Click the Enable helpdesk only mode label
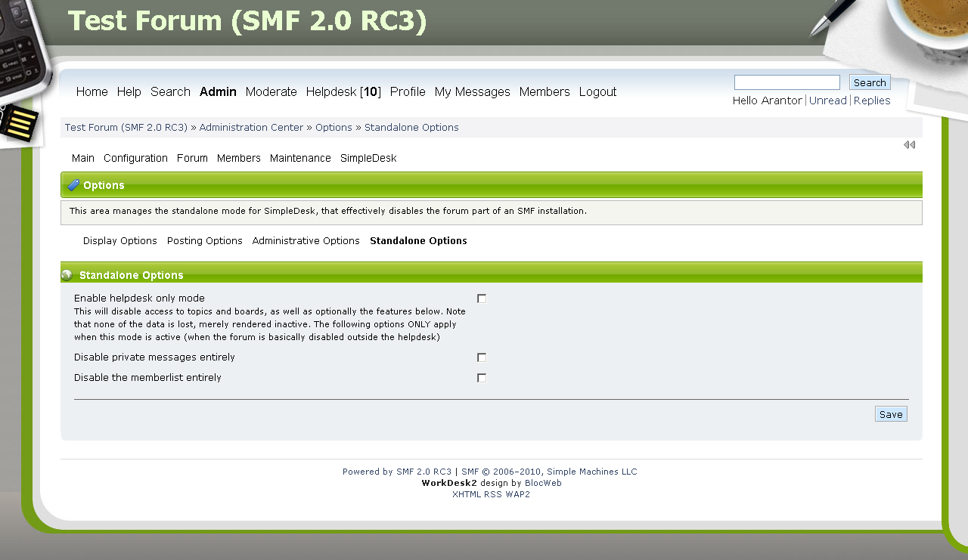Image resolution: width=968 pixels, height=560 pixels. tap(139, 299)
